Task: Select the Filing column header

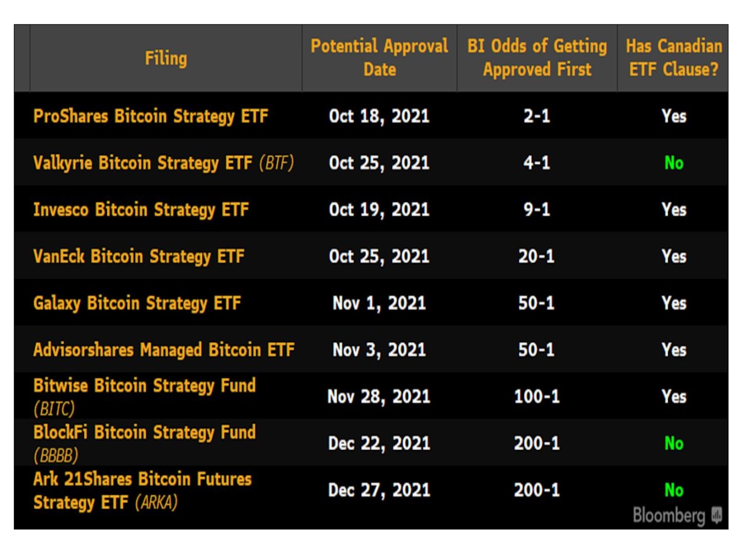Action: click(165, 58)
